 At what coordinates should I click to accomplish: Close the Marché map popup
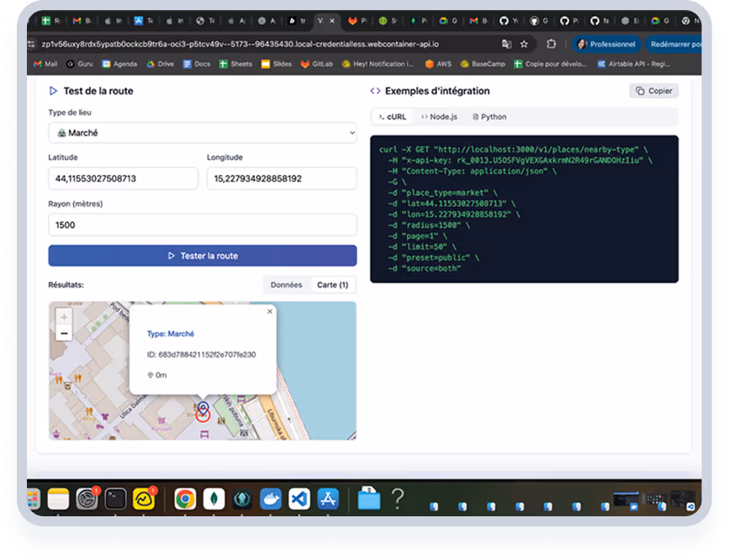(270, 311)
